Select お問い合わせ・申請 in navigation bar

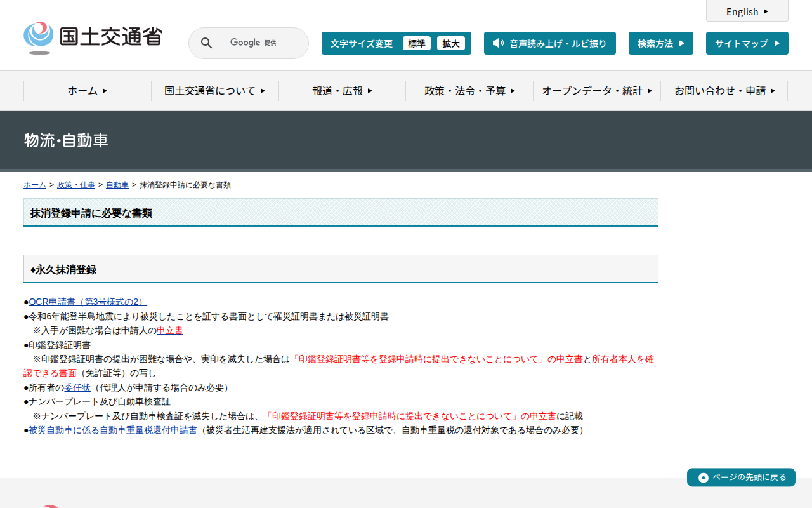(724, 91)
